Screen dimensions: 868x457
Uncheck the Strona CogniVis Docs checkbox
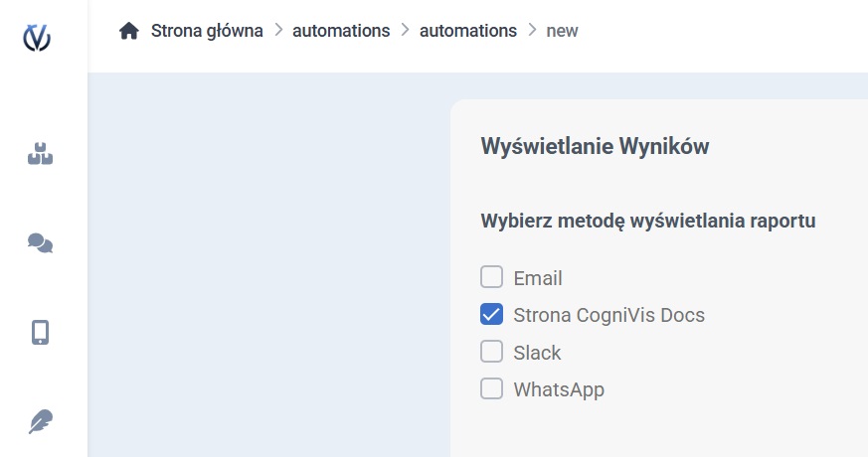click(x=491, y=315)
